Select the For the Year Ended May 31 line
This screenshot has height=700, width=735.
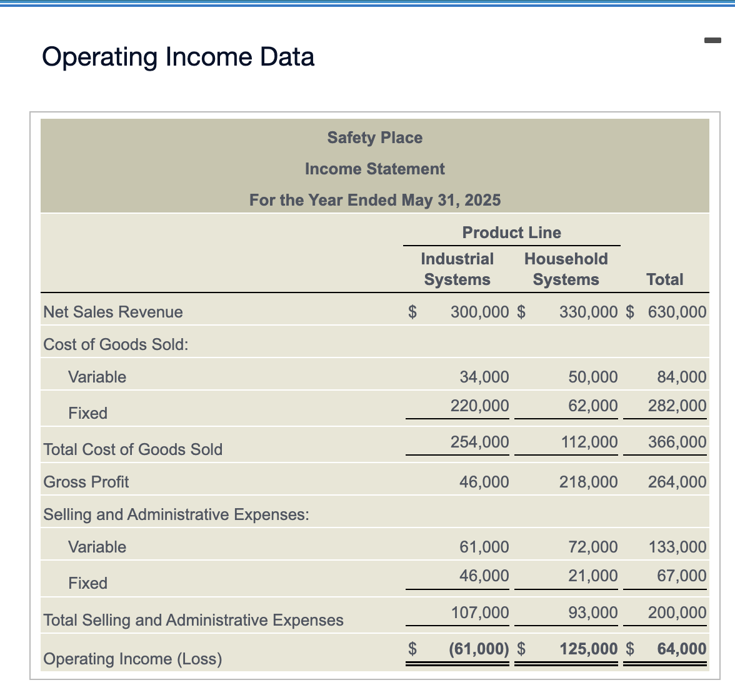(x=374, y=200)
